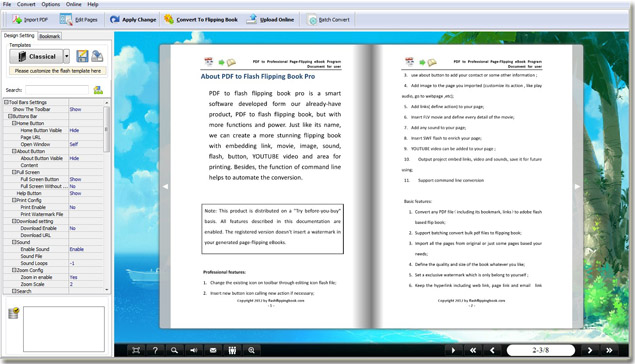Image resolution: width=635 pixels, height=364 pixels.
Task: Toggle sound with the speaker icon
Action: (194, 350)
